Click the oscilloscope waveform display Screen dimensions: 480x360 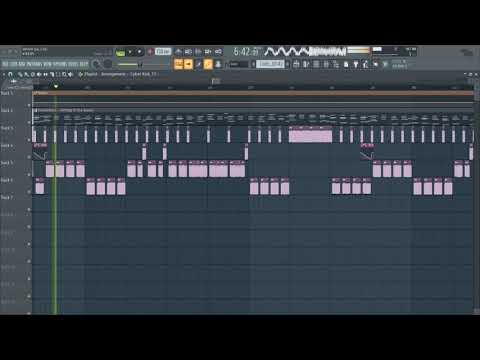coord(305,52)
